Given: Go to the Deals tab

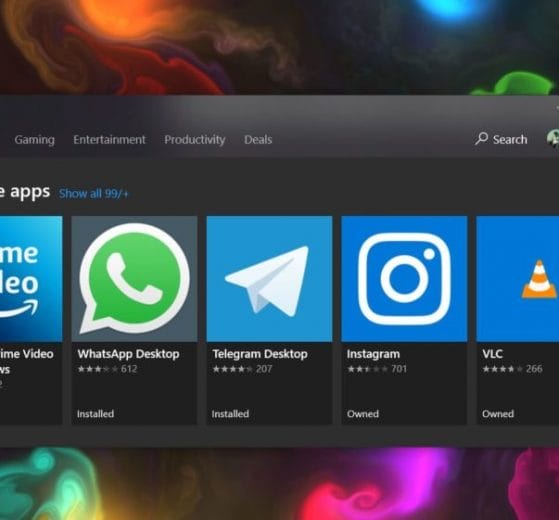Looking at the screenshot, I should pos(258,139).
